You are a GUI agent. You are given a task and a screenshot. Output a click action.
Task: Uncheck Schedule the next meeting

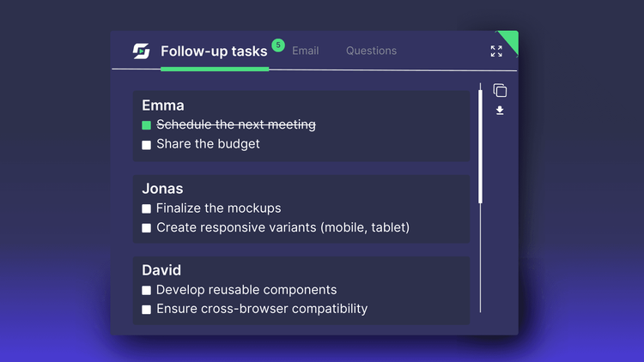point(147,125)
